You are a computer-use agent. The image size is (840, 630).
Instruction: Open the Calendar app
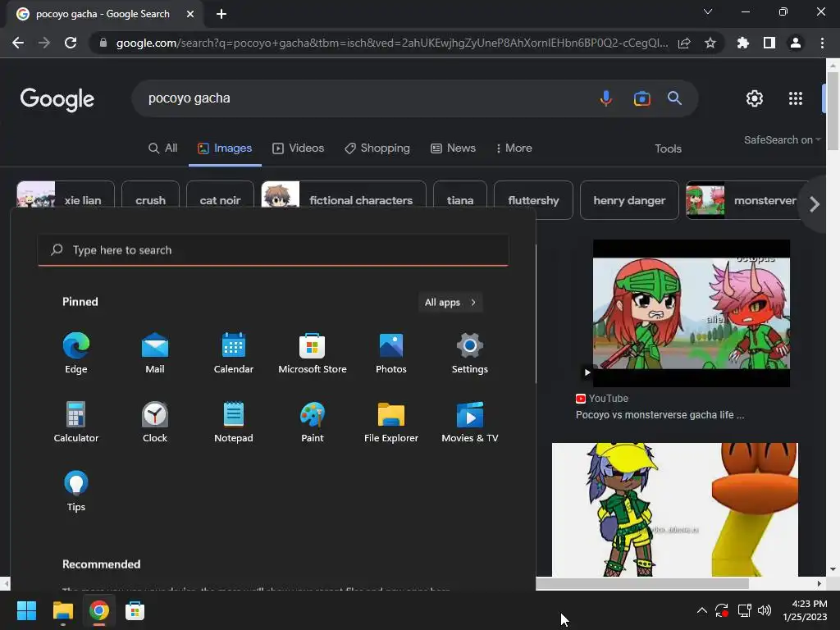(234, 353)
